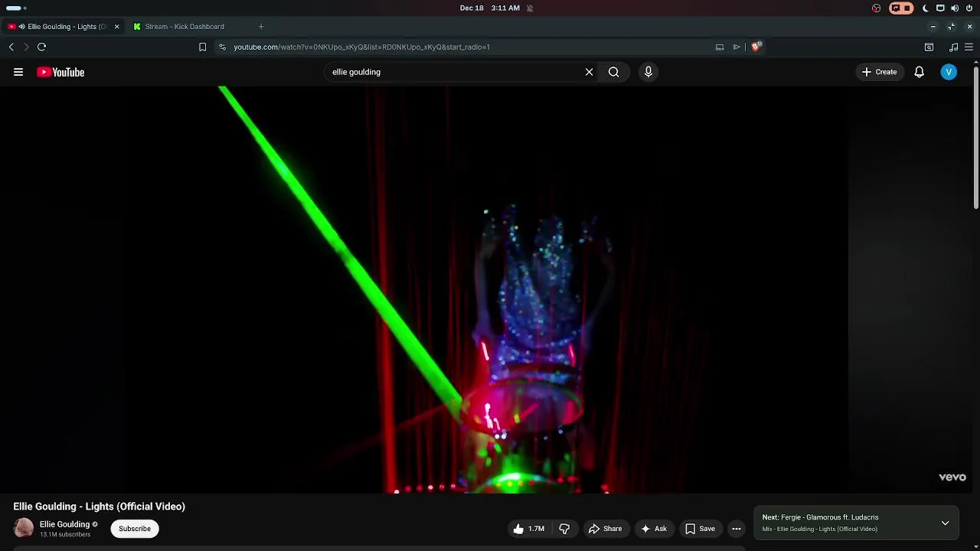Viewport: 980px width, 551px height.
Task: Toggle the notifications muted bell in top bar
Action: tap(530, 8)
